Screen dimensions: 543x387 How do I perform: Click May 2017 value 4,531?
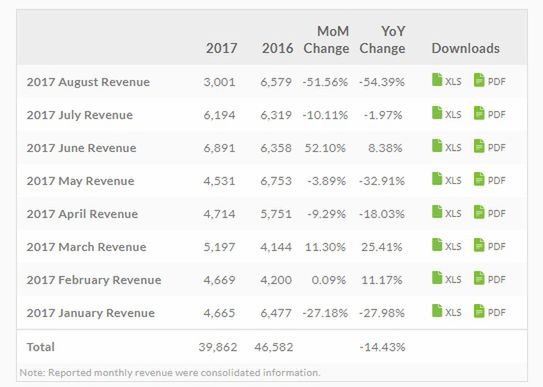[x=220, y=181]
